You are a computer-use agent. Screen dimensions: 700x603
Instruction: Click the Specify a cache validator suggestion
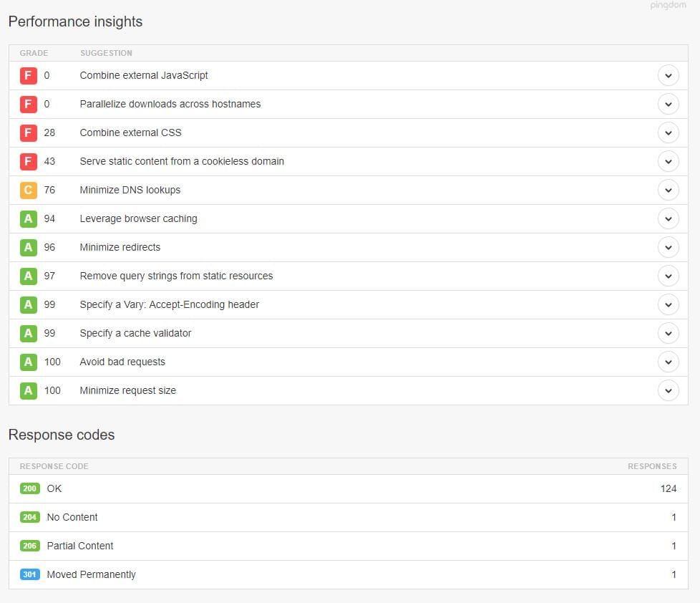tap(135, 333)
